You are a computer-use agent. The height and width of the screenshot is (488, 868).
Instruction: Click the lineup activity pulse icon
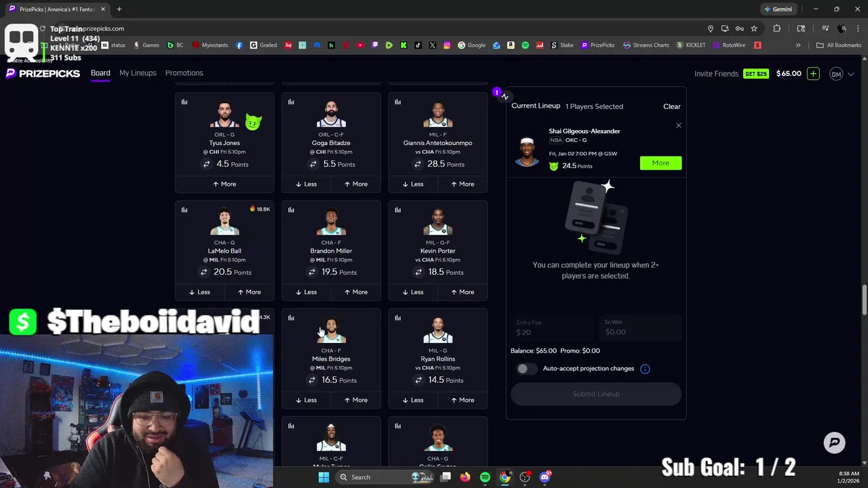[x=505, y=97]
